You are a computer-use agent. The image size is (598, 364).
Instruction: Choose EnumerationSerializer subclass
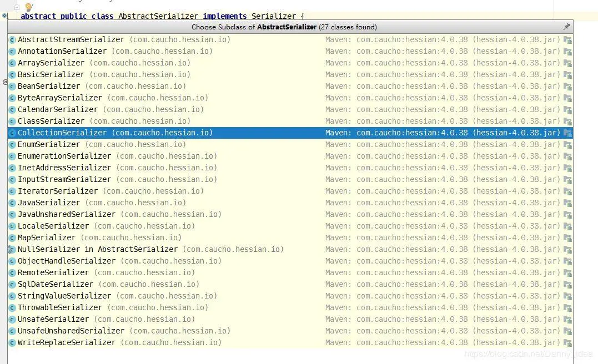[290, 156]
